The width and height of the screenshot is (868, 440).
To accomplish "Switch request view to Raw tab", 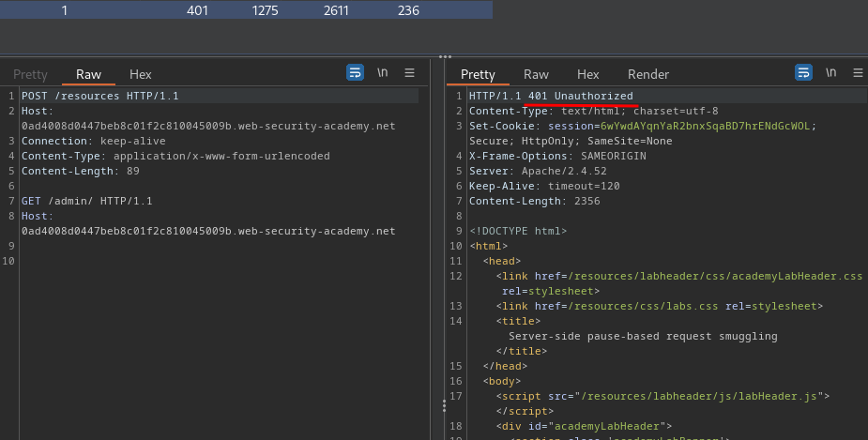I will 88,74.
